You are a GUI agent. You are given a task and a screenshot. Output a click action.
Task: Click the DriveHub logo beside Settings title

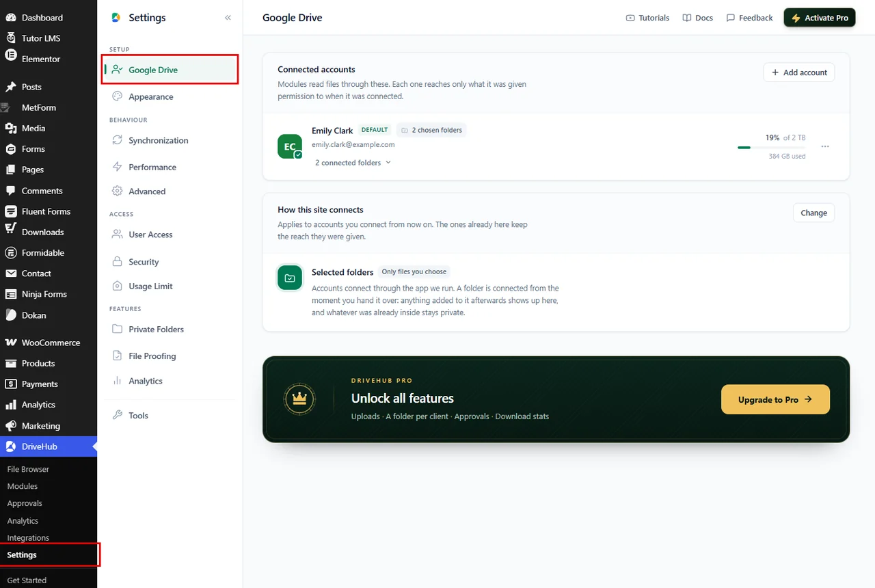tap(116, 18)
